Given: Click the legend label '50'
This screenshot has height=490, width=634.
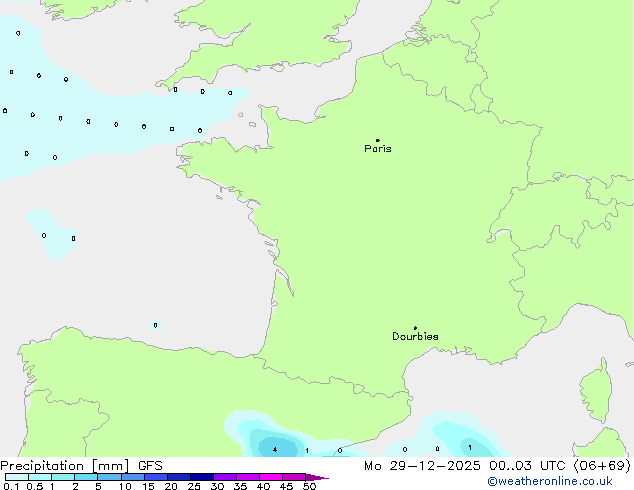Looking at the screenshot, I should pos(309,486).
